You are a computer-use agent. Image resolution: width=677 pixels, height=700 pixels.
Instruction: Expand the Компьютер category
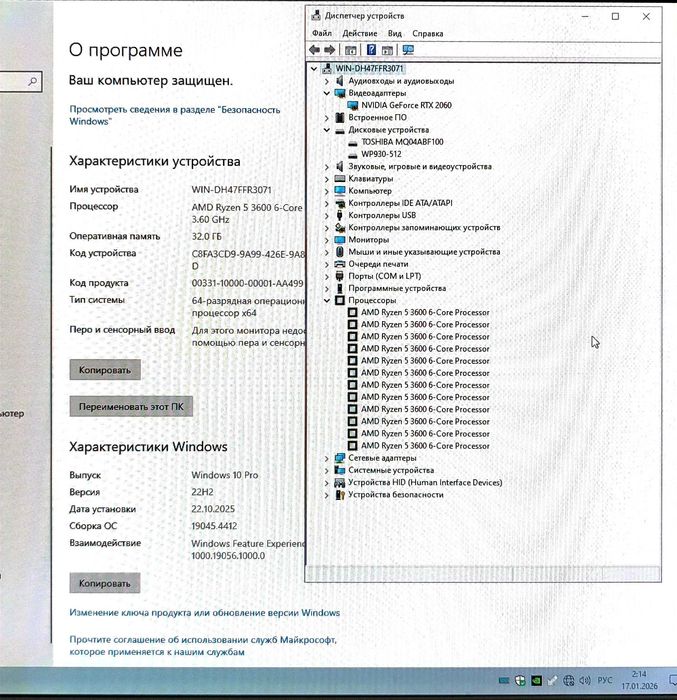pos(327,191)
